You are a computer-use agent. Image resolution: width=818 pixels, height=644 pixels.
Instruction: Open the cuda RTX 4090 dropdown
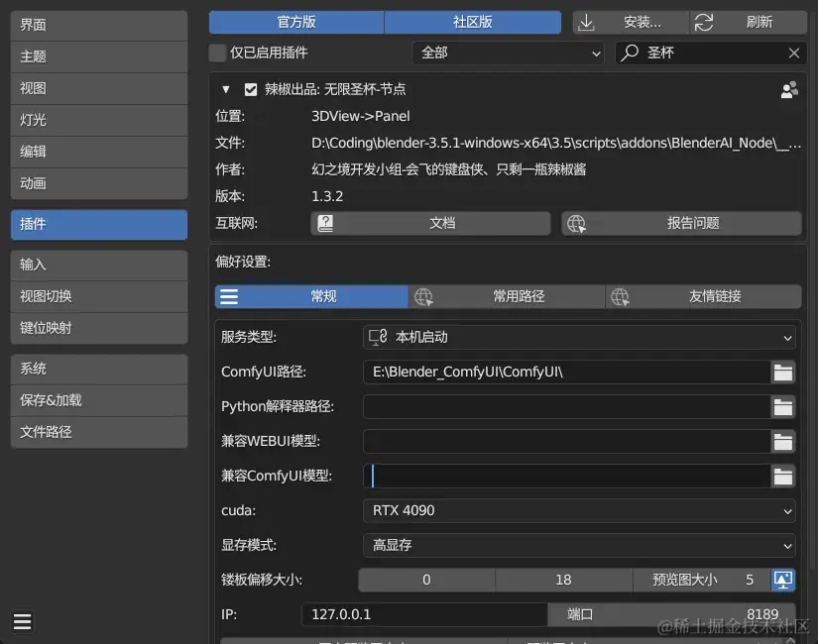pyautogui.click(x=579, y=510)
